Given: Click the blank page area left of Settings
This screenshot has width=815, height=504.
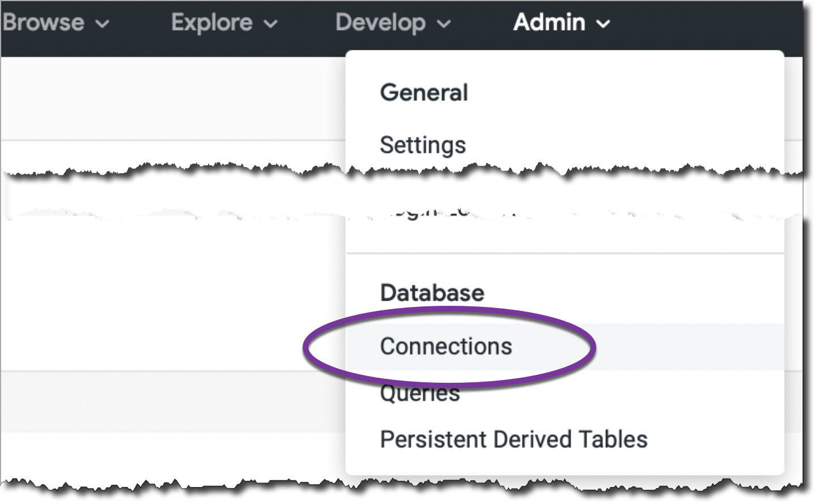Looking at the screenshot, I should click(x=170, y=153).
